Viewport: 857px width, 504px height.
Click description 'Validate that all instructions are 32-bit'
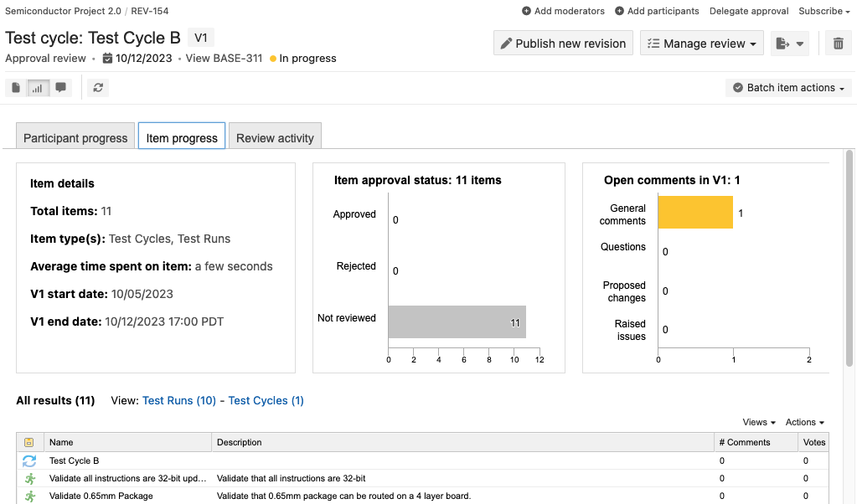(292, 478)
